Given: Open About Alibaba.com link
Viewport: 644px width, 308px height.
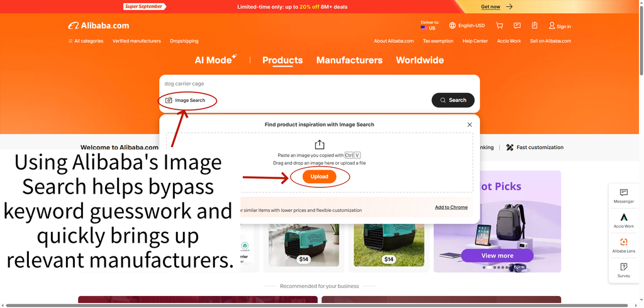Looking at the screenshot, I should click(x=394, y=41).
